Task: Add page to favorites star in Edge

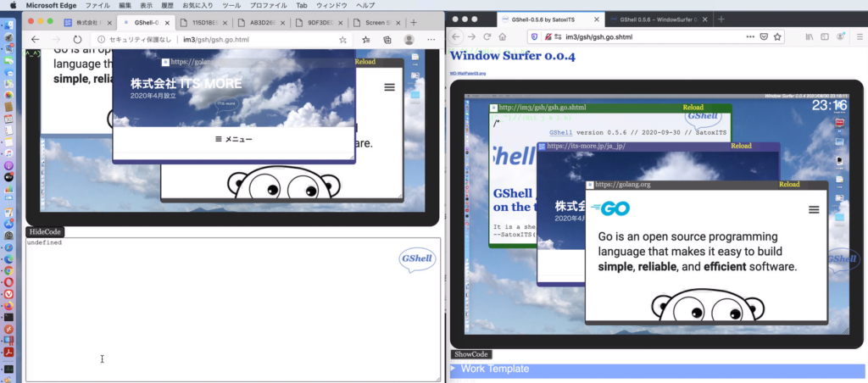Action: 342,39
